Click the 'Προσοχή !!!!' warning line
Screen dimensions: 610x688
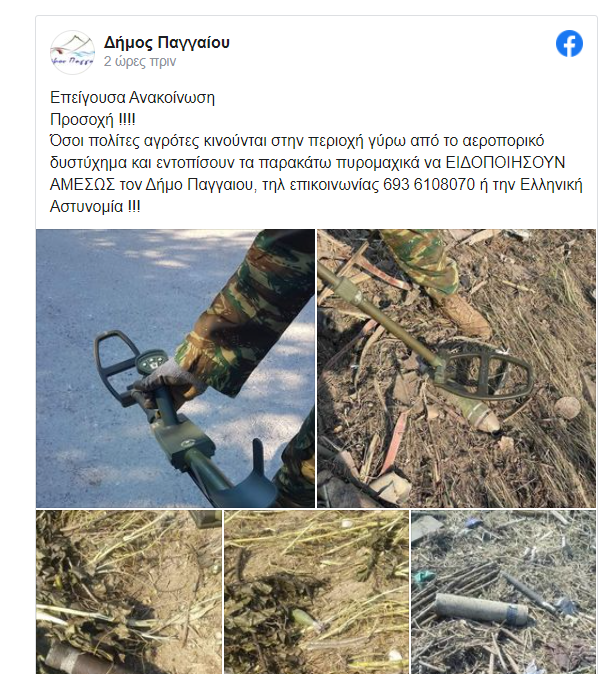coord(93,119)
